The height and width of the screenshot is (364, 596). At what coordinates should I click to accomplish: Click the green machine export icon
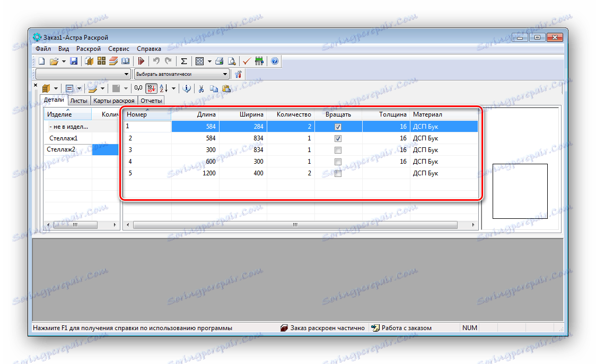pos(259,61)
